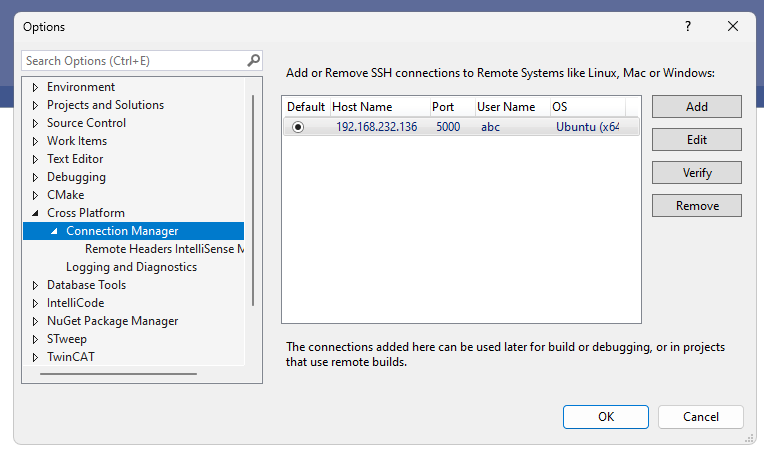Image resolution: width=764 pixels, height=459 pixels.
Task: Verify the selected SSH connection
Action: tap(697, 173)
